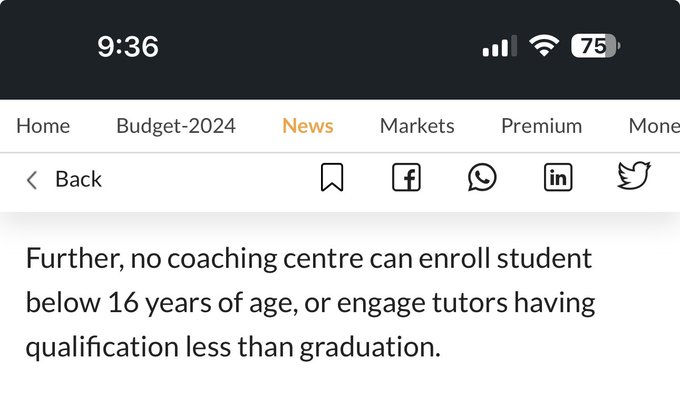
Task: Click the Back text label
Action: click(x=78, y=179)
